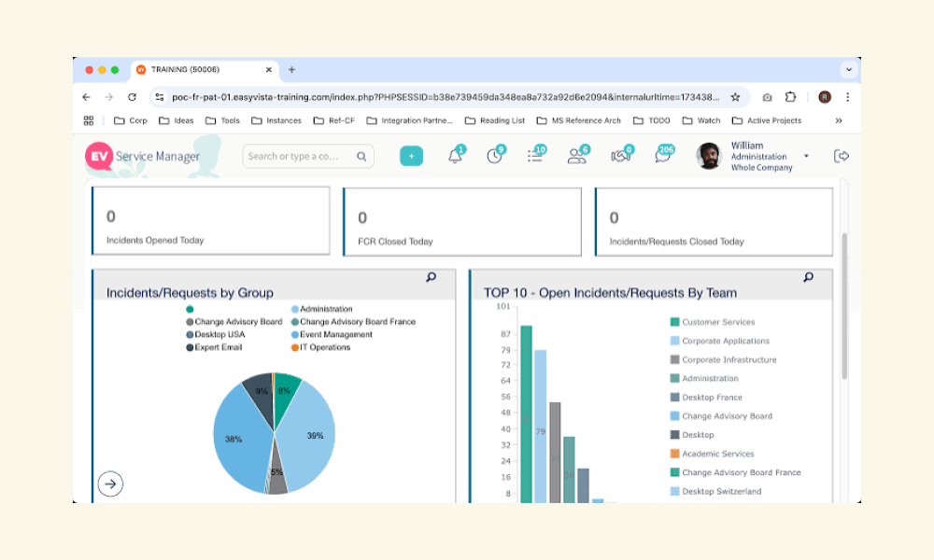Open the Ideas bookmark folder
934x560 pixels.
tap(177, 120)
